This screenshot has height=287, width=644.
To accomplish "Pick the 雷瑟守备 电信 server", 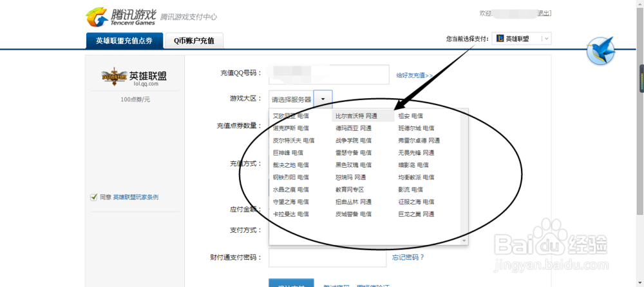I will click(353, 153).
